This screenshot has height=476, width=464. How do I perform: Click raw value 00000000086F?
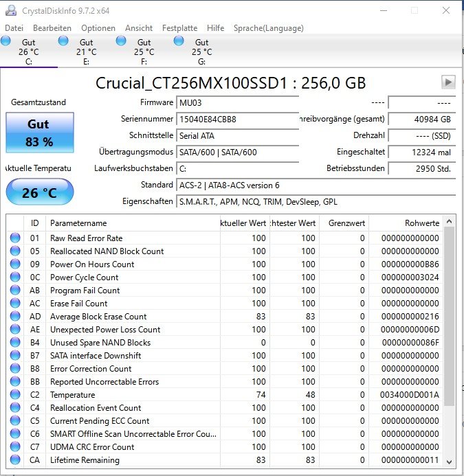[410, 343]
